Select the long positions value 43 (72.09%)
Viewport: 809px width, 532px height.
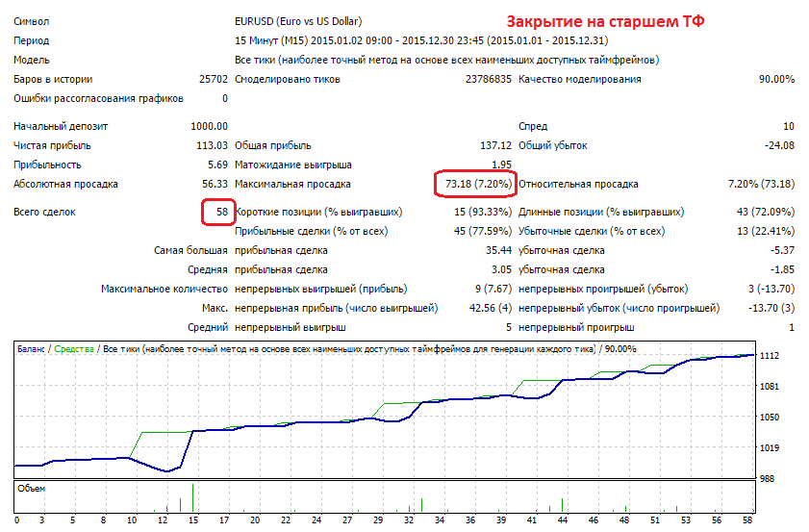(x=766, y=212)
